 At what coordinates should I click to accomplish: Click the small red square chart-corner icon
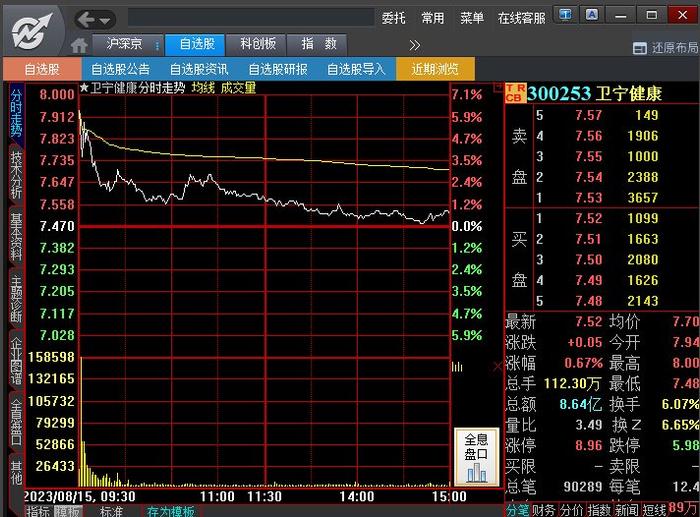click(x=498, y=88)
